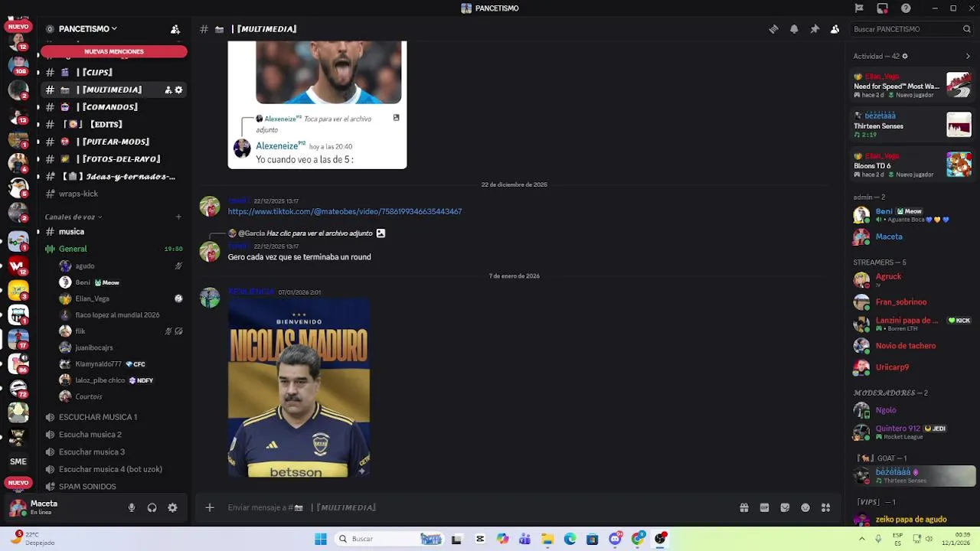The height and width of the screenshot is (551, 980).
Task: Select member Fran_sobrinoo
Action: click(913, 302)
